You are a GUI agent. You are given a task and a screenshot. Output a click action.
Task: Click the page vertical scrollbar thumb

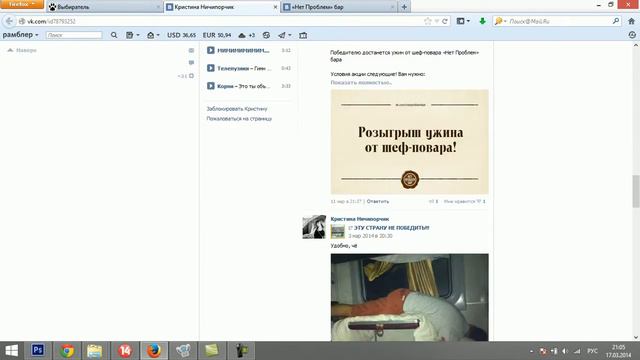coord(636,191)
